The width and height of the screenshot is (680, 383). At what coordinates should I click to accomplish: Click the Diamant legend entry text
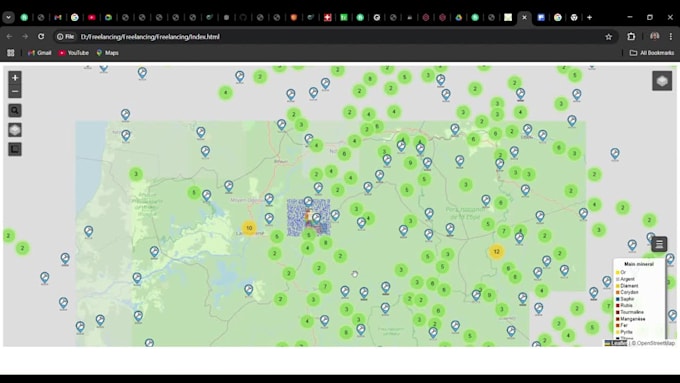click(629, 286)
